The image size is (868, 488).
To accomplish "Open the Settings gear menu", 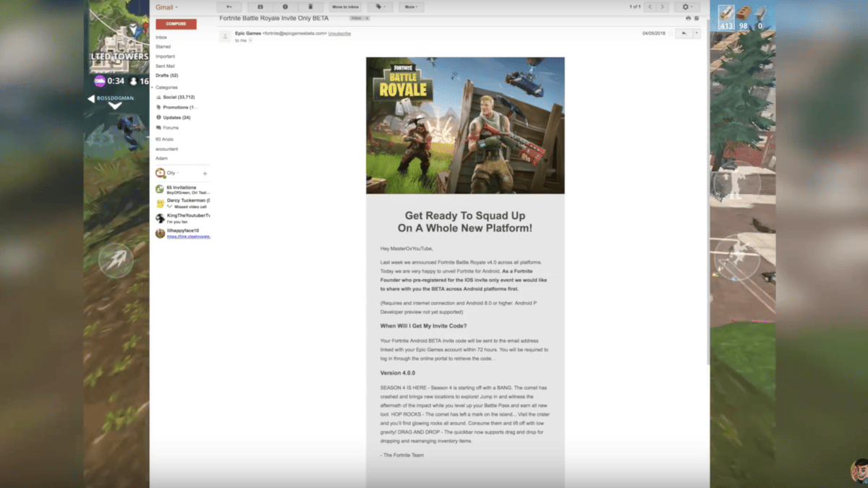I will coord(687,7).
